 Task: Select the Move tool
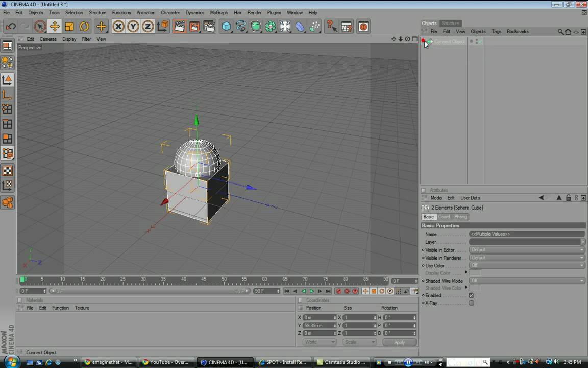pos(55,26)
